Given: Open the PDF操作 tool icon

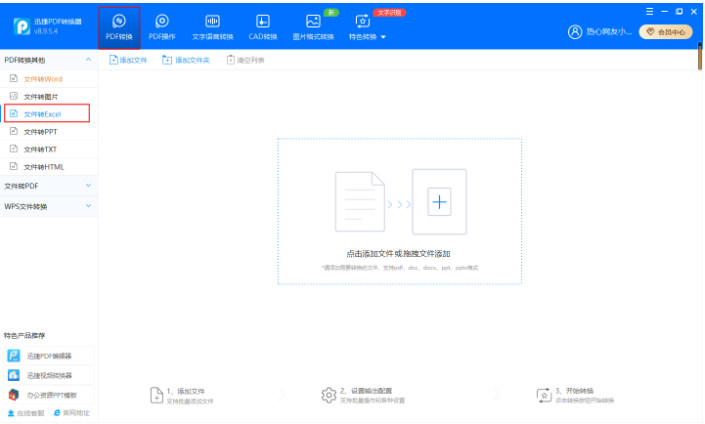Looking at the screenshot, I should pos(161,20).
